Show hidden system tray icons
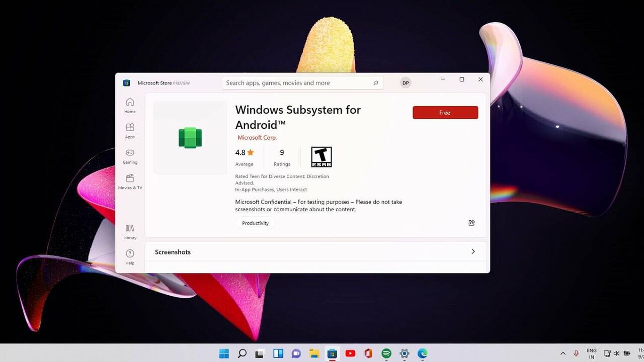This screenshot has height=362, width=644. 562,353
